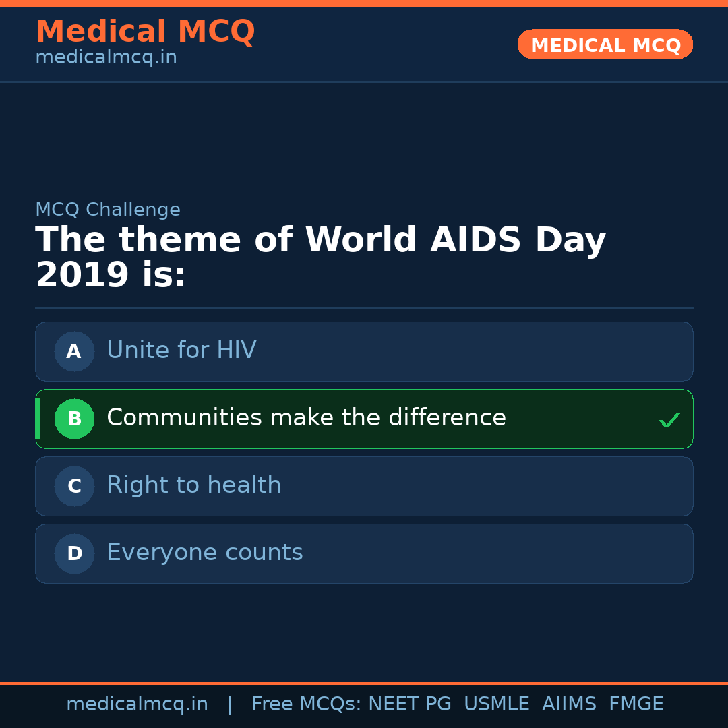Select AIIMS in the footer

click(x=569, y=704)
